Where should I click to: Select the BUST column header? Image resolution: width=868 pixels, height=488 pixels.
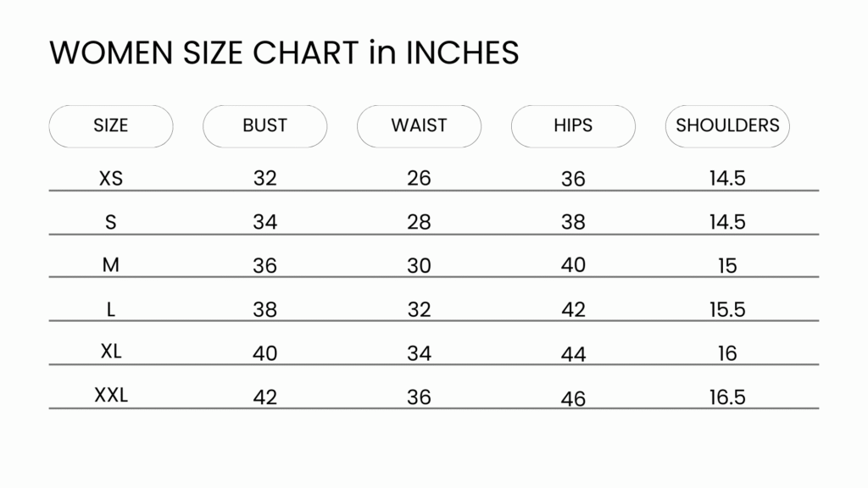coord(264,126)
